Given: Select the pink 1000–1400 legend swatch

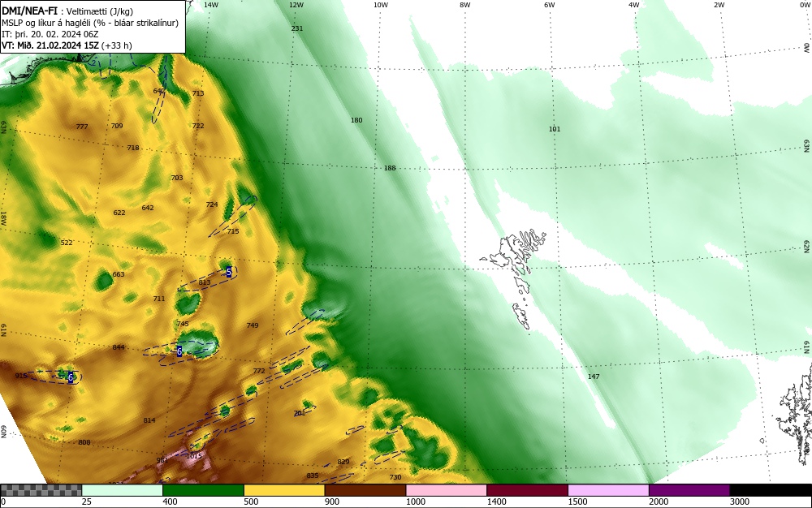Looking at the screenshot, I should point(447,490).
